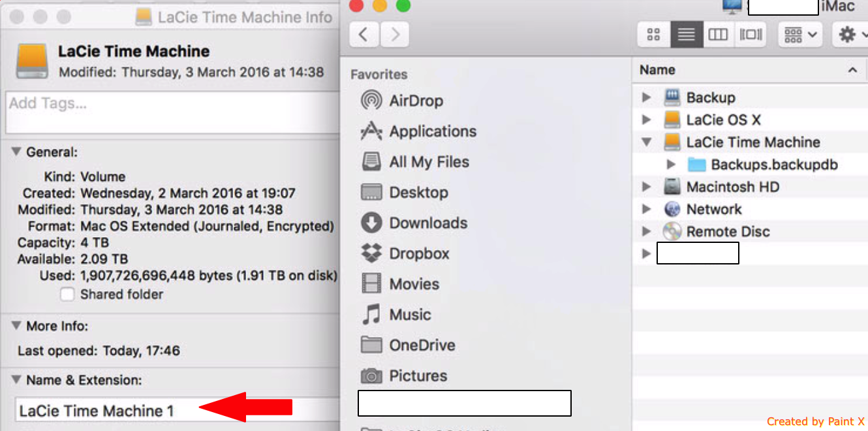This screenshot has width=868, height=431.
Task: Open OneDrive folder in sidebar
Action: (409, 345)
